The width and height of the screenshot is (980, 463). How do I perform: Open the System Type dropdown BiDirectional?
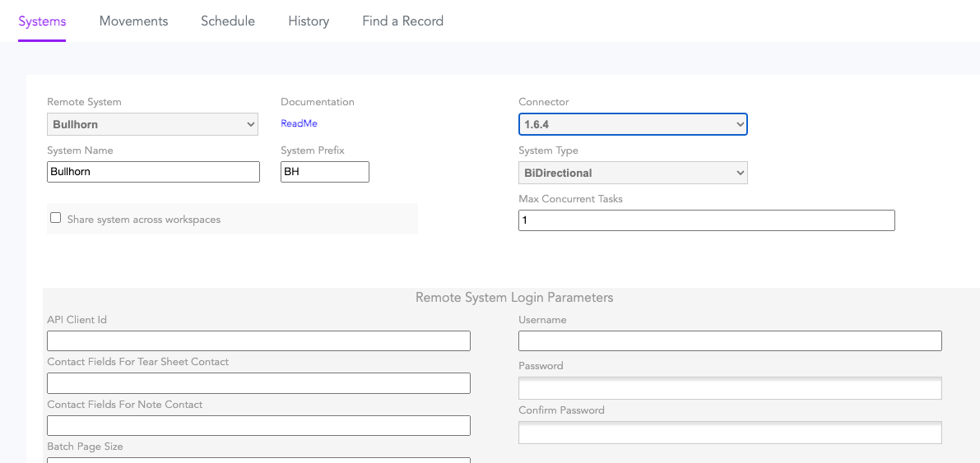[633, 173]
